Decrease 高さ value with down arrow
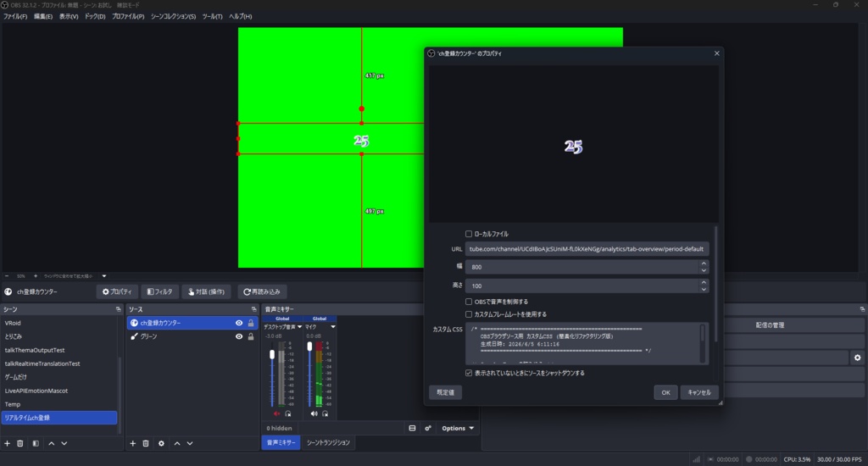This screenshot has height=466, width=868. [704, 289]
